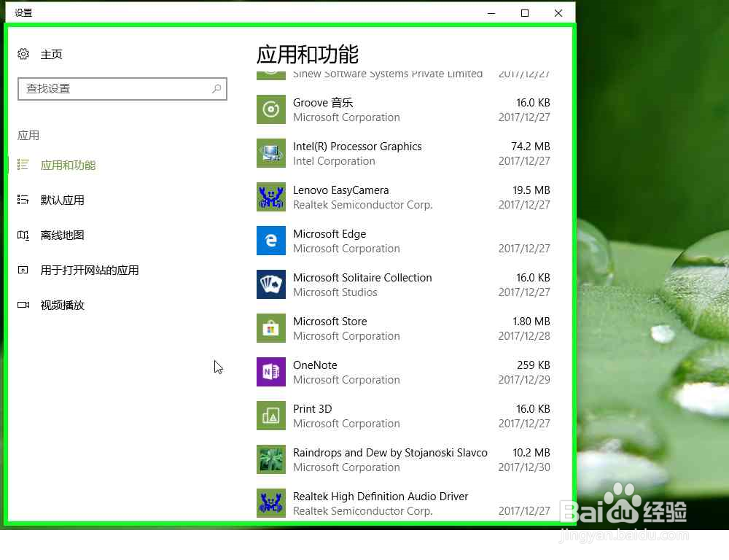Click the 1.80 MB size value

531,322
